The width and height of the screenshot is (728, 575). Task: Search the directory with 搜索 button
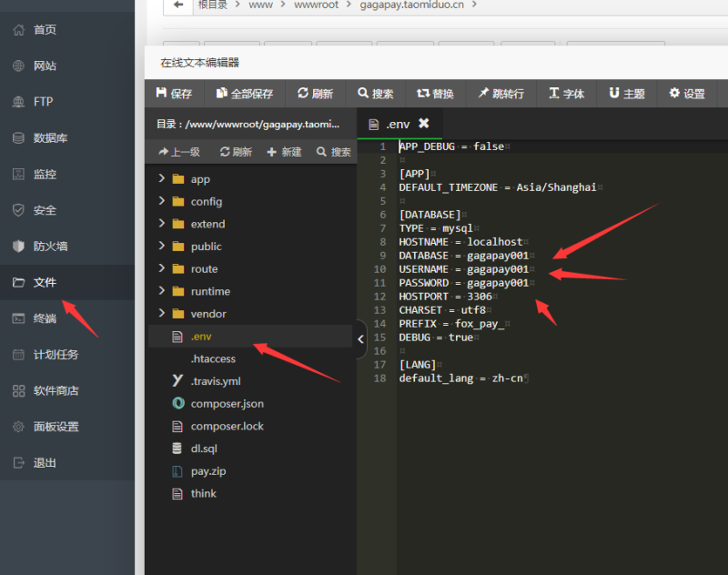(x=334, y=152)
